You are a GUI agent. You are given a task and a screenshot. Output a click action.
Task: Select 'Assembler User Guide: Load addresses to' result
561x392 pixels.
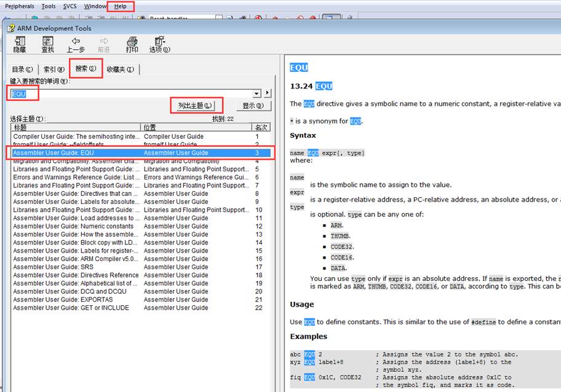click(141, 218)
